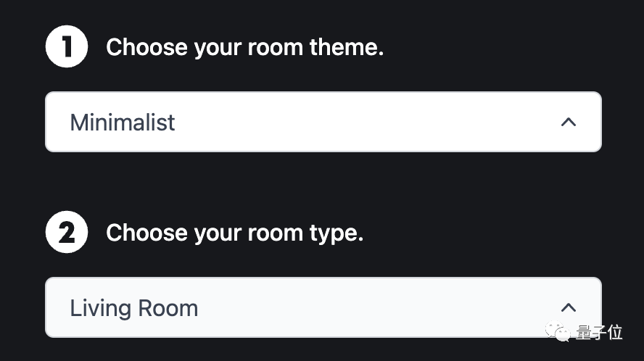Click the up chevron in Minimalist dropdown
Image resolution: width=644 pixels, height=361 pixels.
point(569,122)
